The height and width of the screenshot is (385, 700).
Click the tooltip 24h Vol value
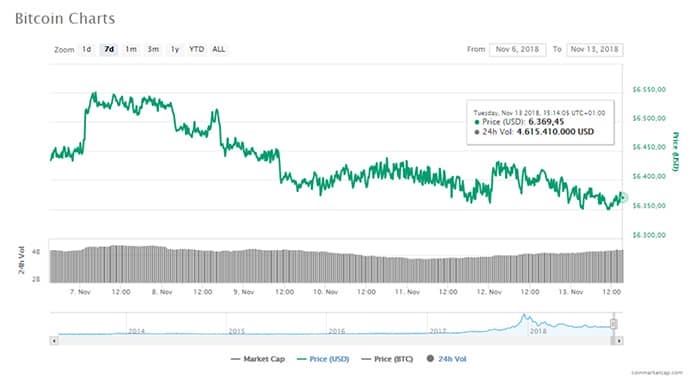[555, 132]
